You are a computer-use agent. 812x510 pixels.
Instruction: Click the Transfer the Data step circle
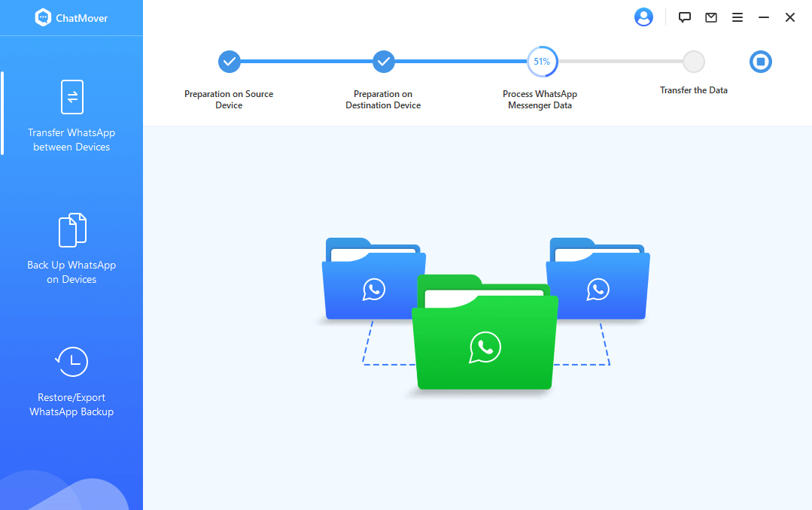tap(694, 62)
